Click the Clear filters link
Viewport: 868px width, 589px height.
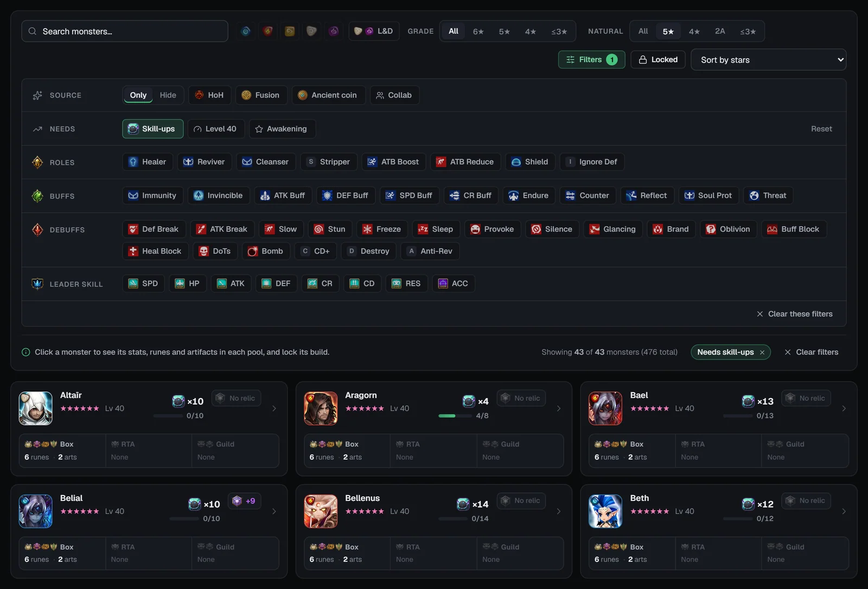coord(812,352)
